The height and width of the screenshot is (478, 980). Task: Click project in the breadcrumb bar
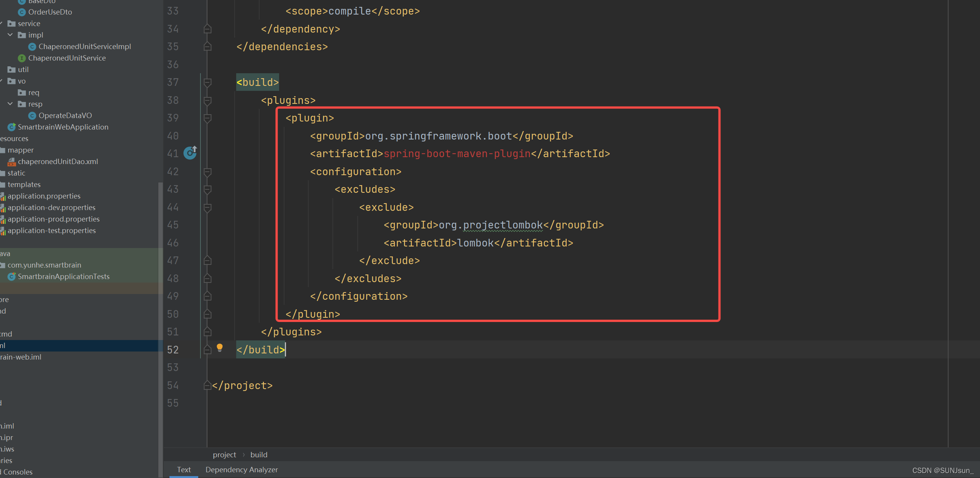coord(224,455)
